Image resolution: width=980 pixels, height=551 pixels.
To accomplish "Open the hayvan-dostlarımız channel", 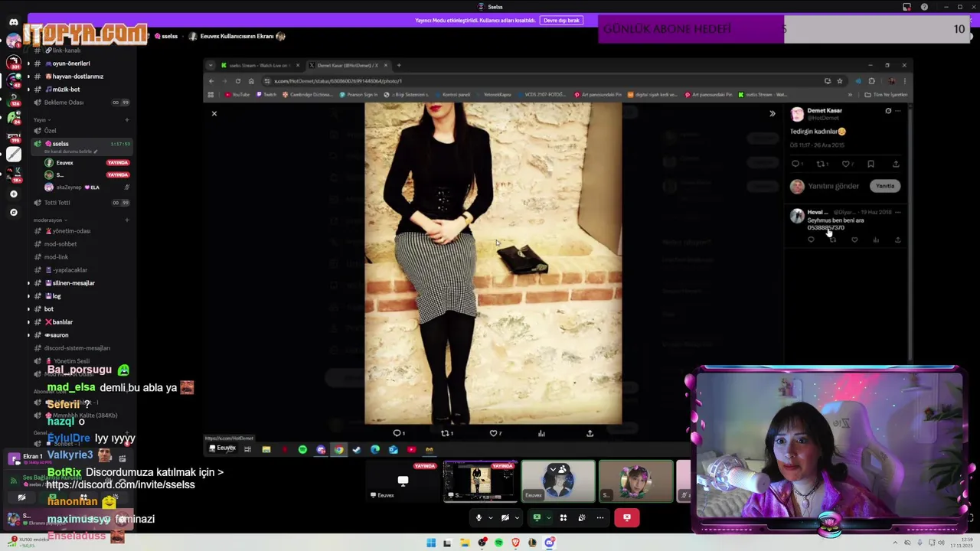I will click(78, 77).
